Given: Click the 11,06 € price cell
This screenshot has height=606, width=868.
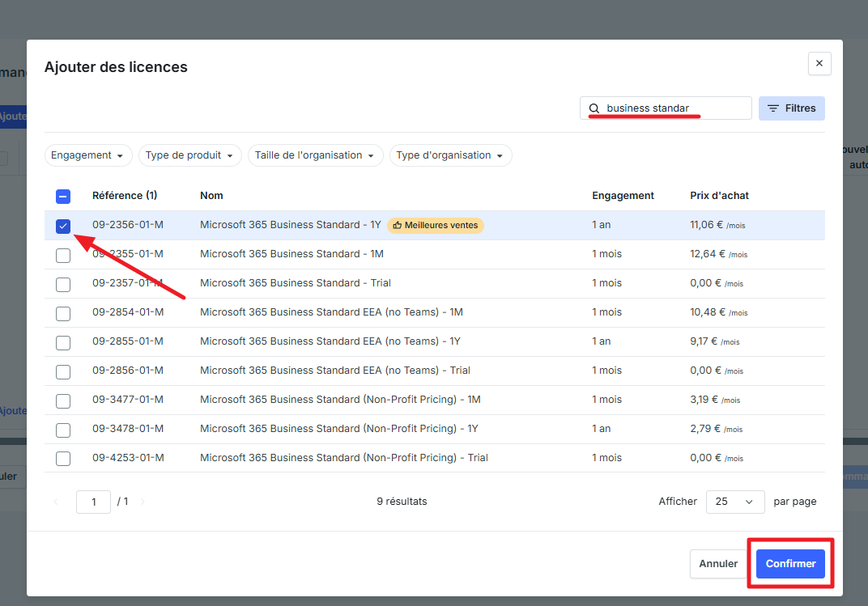Looking at the screenshot, I should click(717, 225).
